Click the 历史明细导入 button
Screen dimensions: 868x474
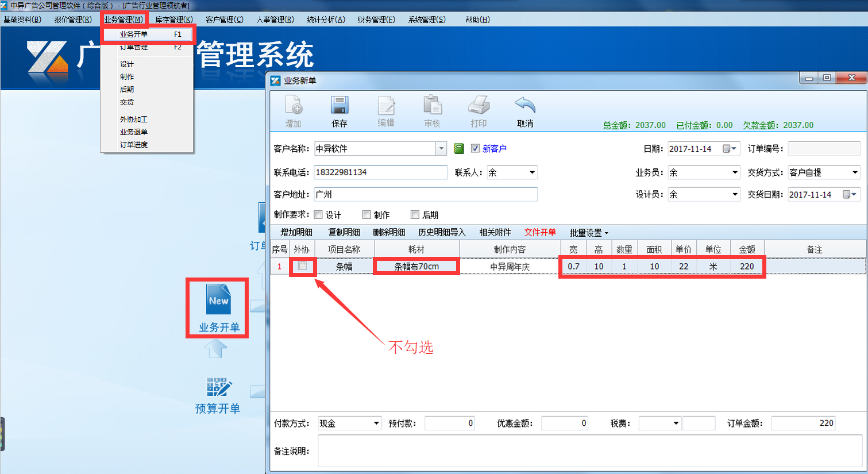(442, 232)
